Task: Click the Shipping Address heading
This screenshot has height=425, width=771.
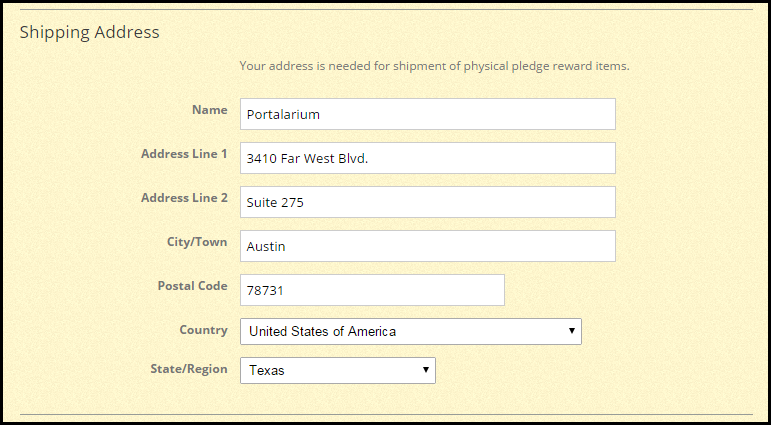Action: (89, 32)
